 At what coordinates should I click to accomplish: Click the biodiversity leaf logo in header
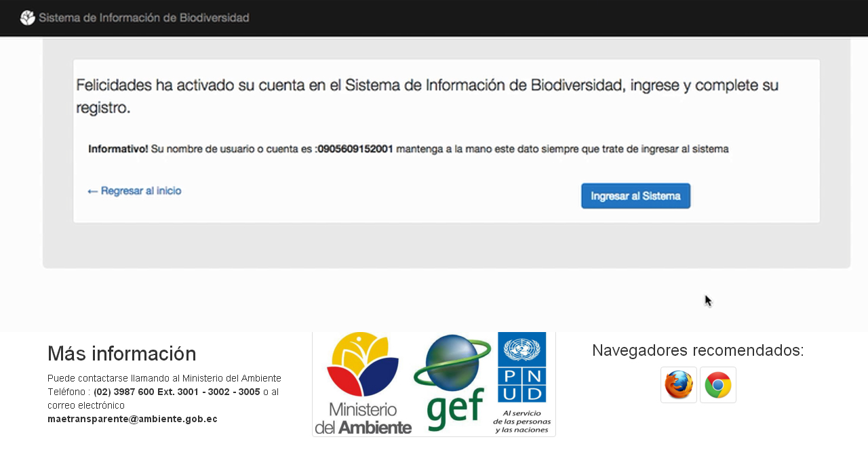(27, 18)
